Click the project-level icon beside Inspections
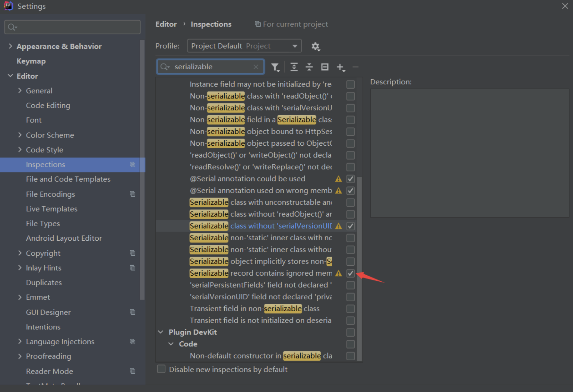Screen dimensions: 573x392 132,165
